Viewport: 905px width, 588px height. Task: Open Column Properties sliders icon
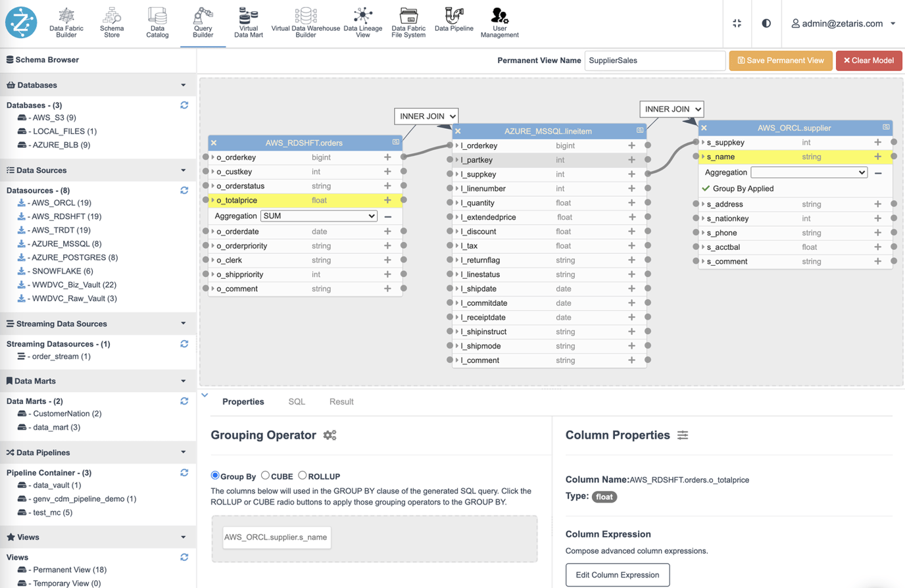tap(683, 435)
